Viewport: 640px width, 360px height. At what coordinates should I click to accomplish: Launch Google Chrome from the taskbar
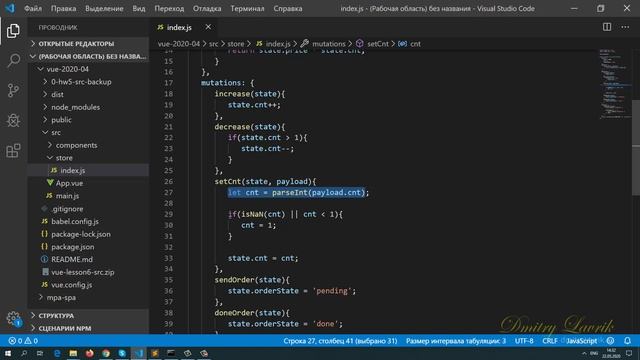(x=106, y=353)
